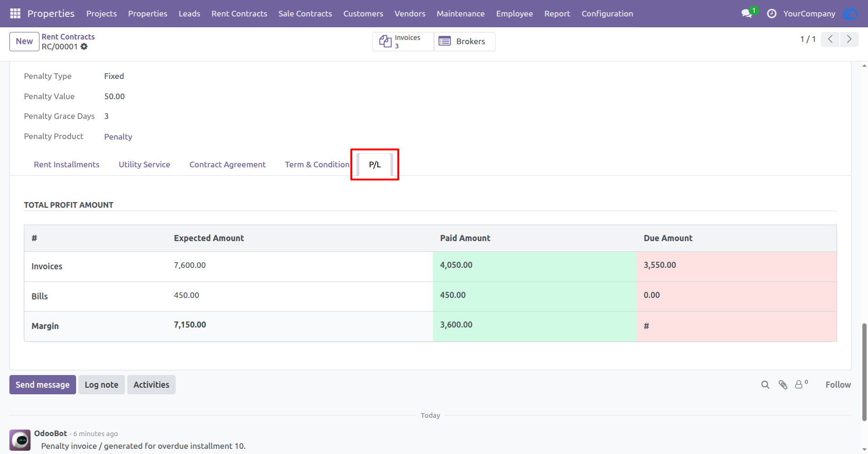This screenshot has width=868, height=454.
Task: Click the Log note button
Action: click(x=101, y=385)
